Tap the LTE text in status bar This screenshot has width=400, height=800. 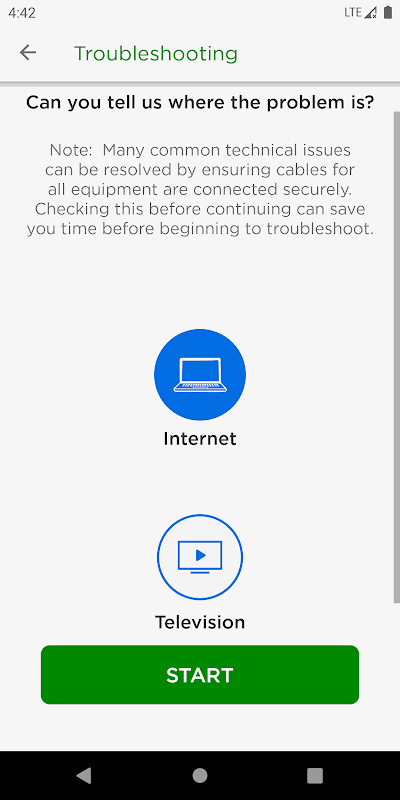[353, 13]
